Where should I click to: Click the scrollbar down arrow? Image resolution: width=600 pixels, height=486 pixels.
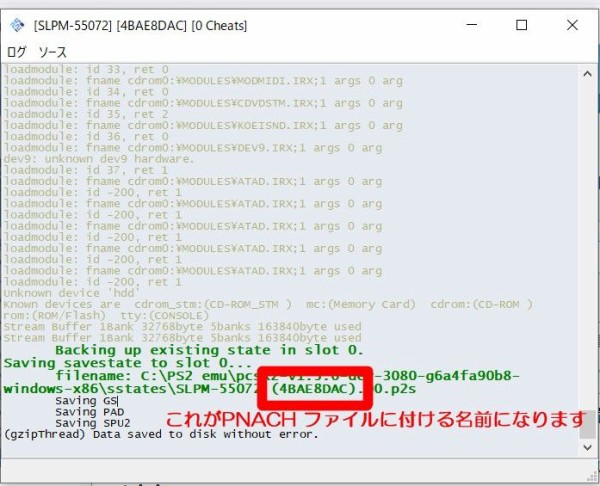[x=587, y=447]
